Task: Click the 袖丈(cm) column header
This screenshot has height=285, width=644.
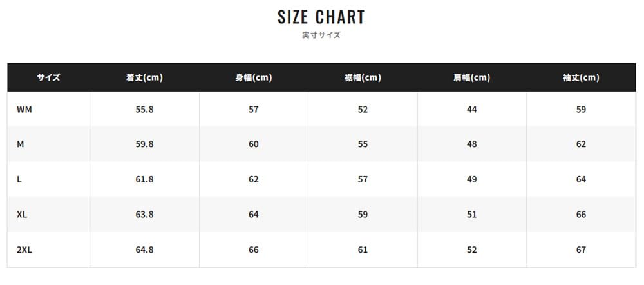Action: point(581,78)
